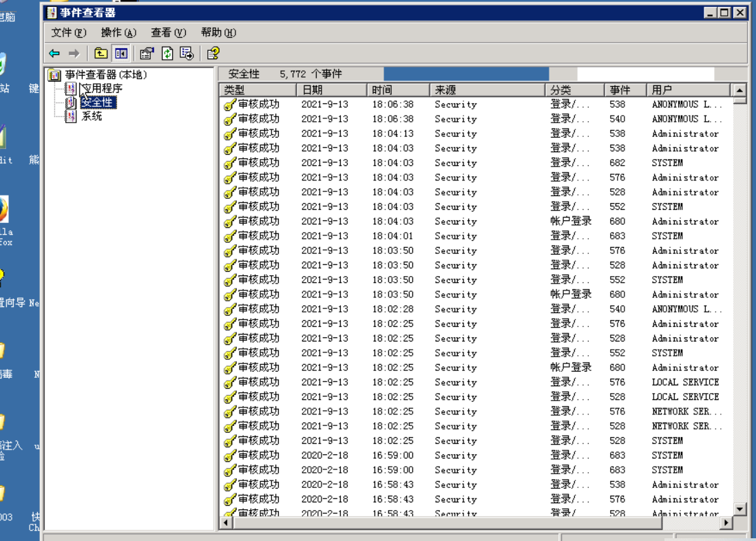Click the vertical scrollbar down arrow
The height and width of the screenshot is (541, 756).
click(739, 509)
